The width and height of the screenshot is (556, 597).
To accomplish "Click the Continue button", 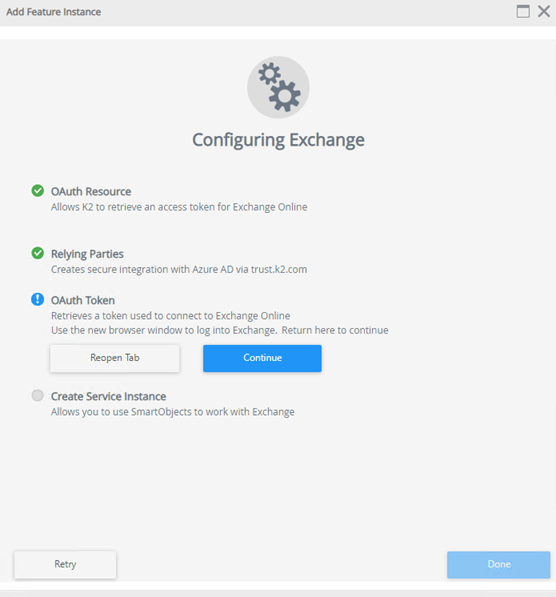I will (262, 358).
